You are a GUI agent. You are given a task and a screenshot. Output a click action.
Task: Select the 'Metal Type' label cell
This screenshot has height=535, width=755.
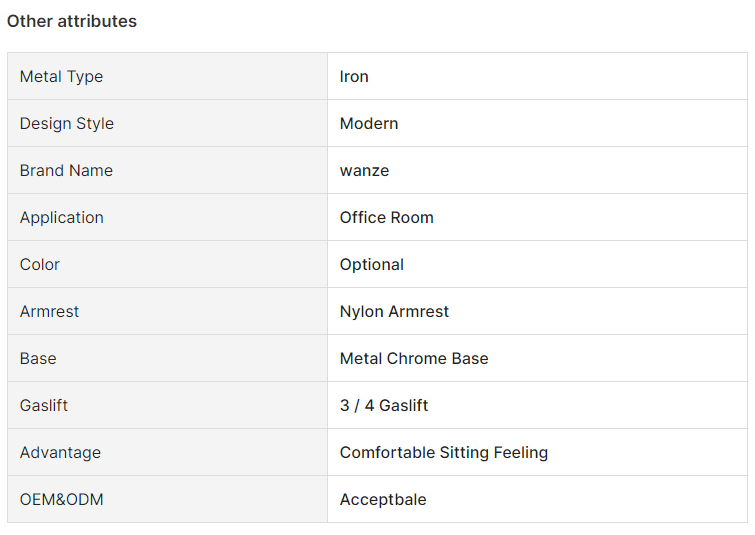click(167, 77)
